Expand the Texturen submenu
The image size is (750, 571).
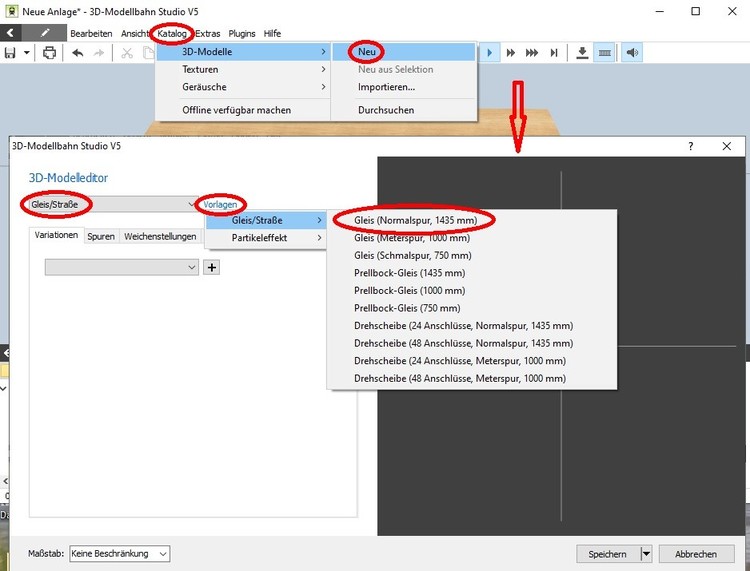(x=243, y=69)
